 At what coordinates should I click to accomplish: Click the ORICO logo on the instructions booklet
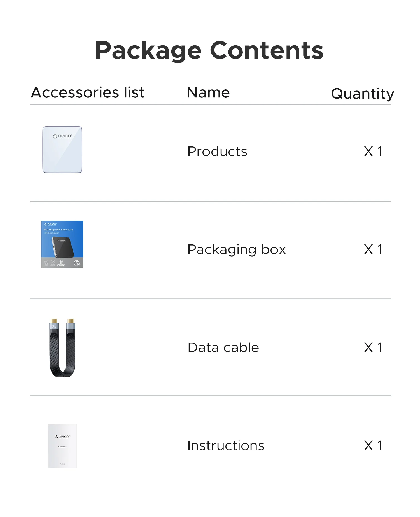click(62, 437)
